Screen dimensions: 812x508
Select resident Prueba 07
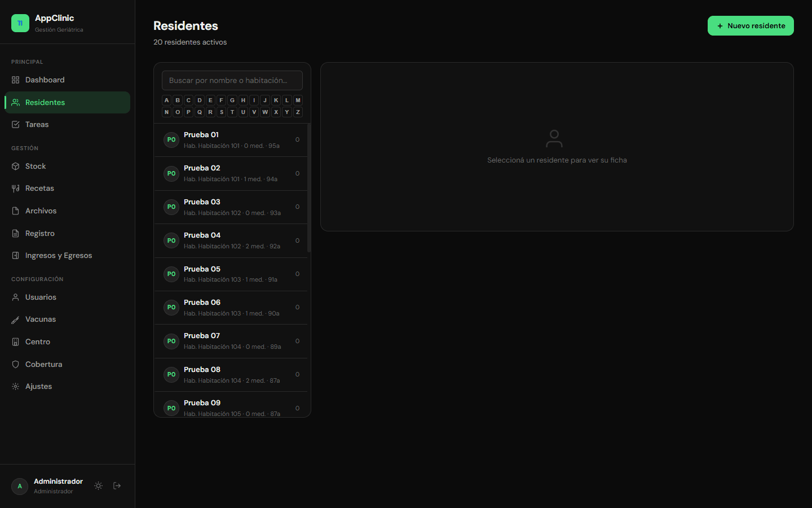(x=231, y=341)
